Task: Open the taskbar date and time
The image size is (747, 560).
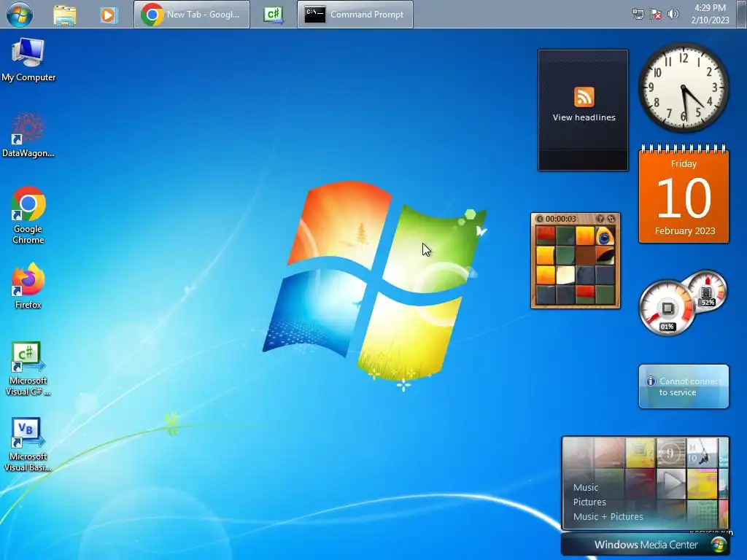Action: click(x=710, y=14)
